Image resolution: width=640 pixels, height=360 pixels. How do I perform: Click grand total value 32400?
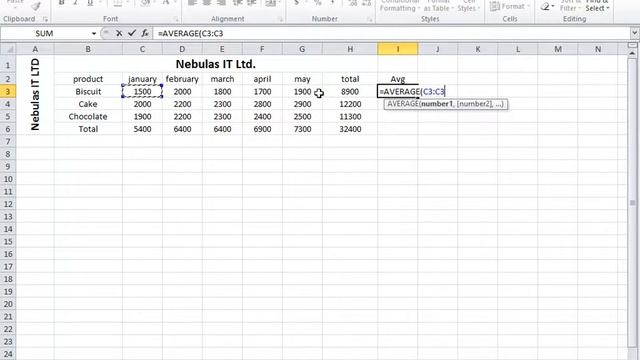(x=350, y=129)
